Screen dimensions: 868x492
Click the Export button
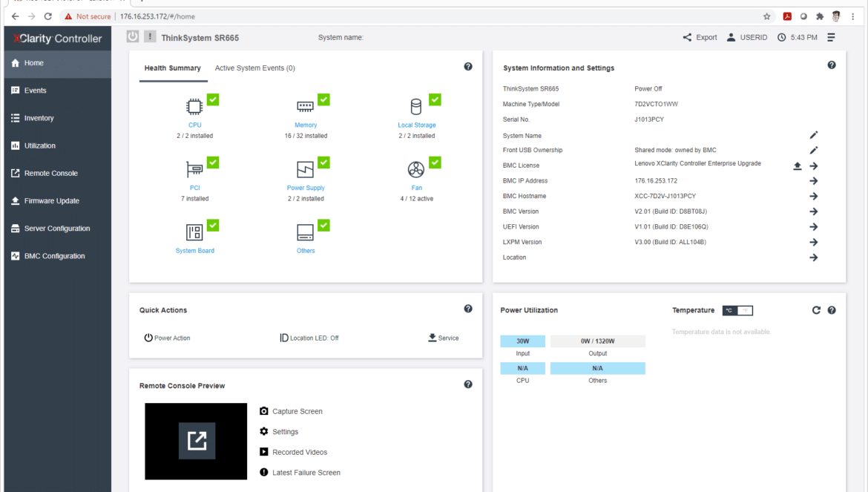pos(700,38)
